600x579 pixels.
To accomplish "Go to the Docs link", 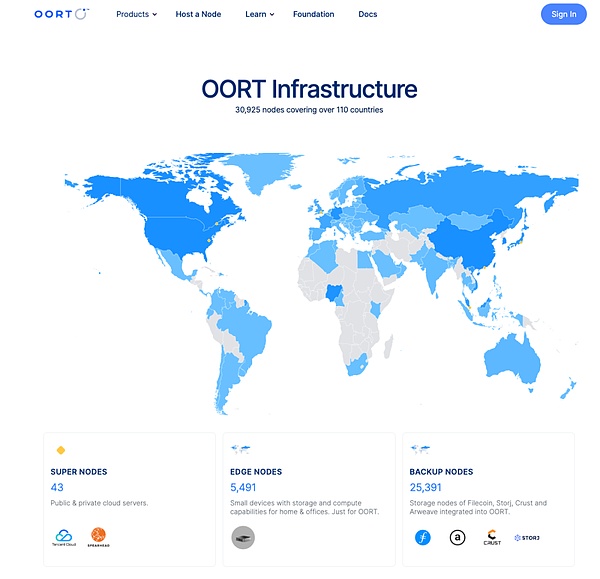I will pos(367,15).
